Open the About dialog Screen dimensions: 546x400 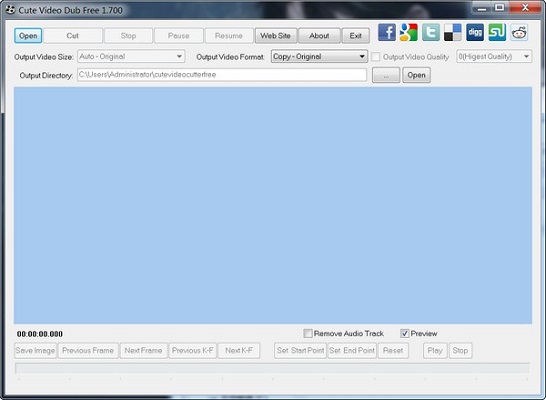(319, 36)
